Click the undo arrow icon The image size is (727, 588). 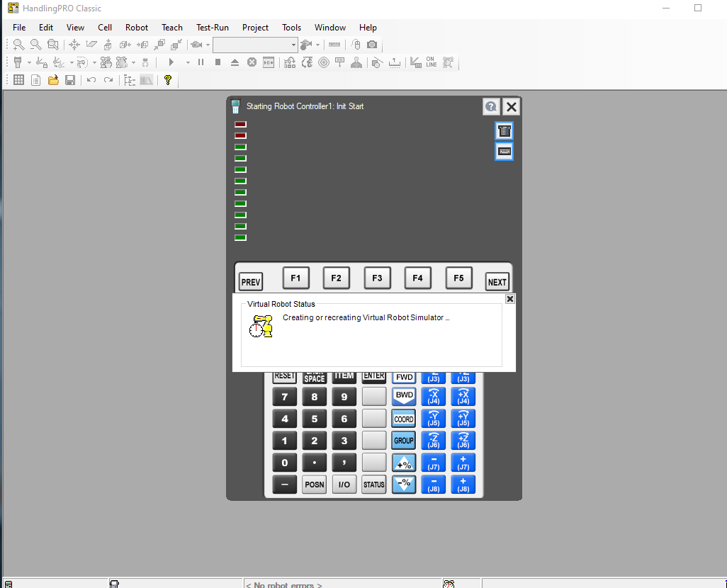(x=91, y=80)
